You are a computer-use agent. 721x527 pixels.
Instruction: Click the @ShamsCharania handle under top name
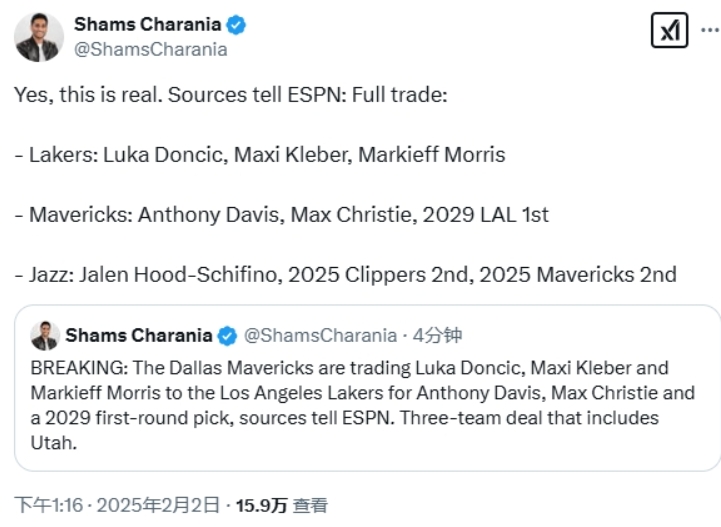tap(151, 49)
